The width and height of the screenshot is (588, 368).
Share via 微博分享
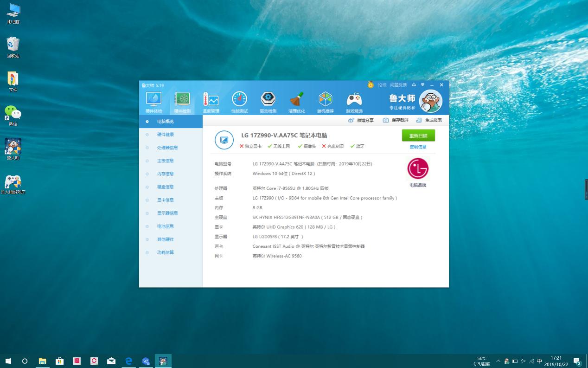point(360,120)
